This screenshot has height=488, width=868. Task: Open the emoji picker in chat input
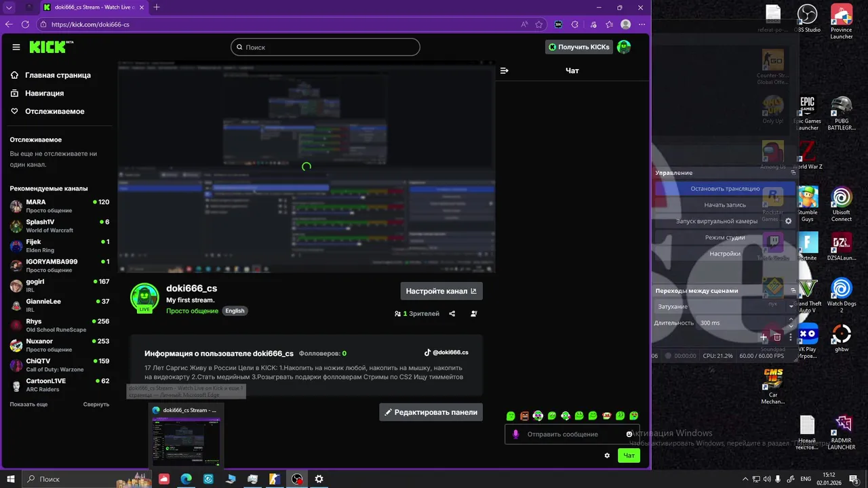[x=629, y=434]
